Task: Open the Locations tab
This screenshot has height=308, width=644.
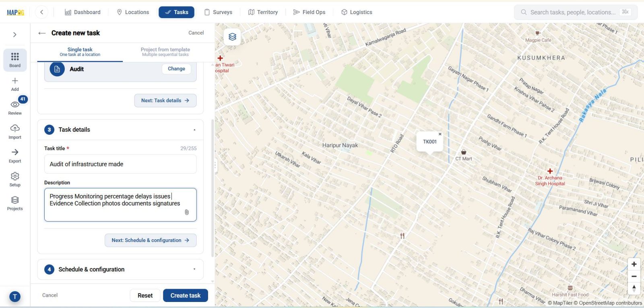Action: (133, 12)
